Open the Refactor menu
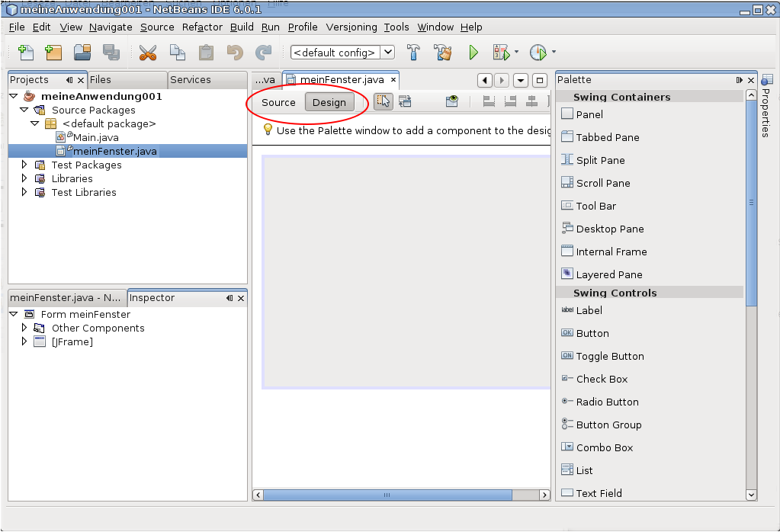The width and height of the screenshot is (780, 532). tap(202, 27)
